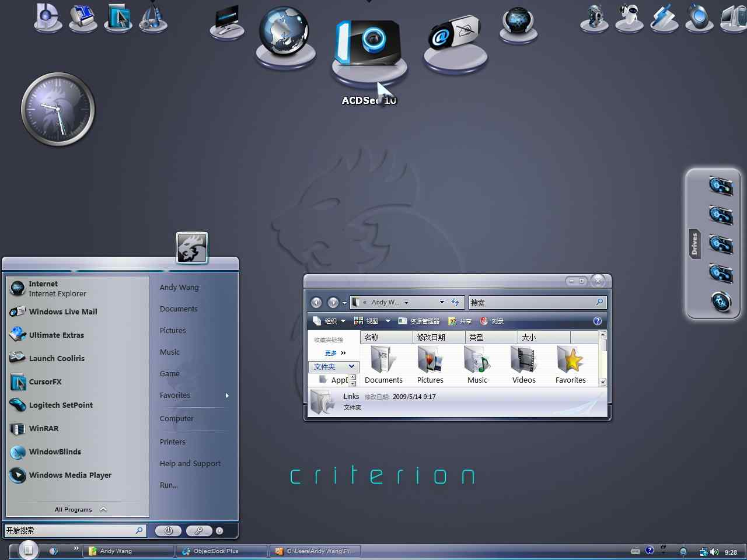
Task: Open Printers from Start menu
Action: pyautogui.click(x=173, y=442)
